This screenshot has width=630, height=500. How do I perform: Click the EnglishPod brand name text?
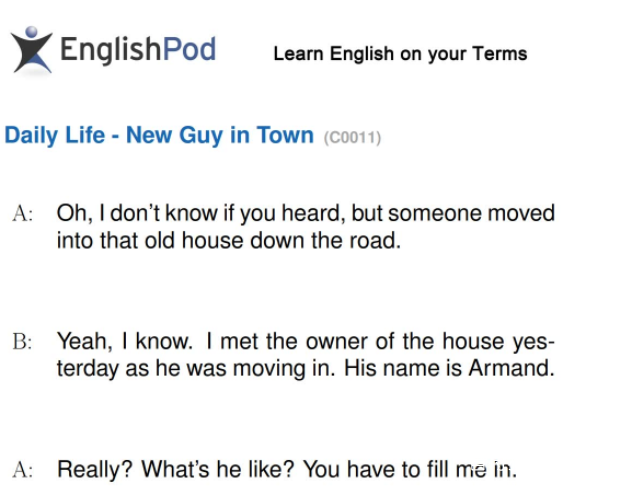[138, 50]
